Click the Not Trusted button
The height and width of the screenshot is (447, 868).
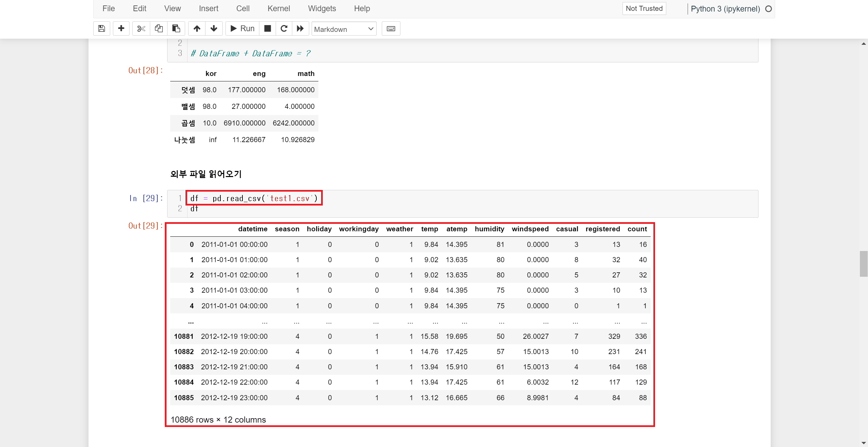(644, 8)
